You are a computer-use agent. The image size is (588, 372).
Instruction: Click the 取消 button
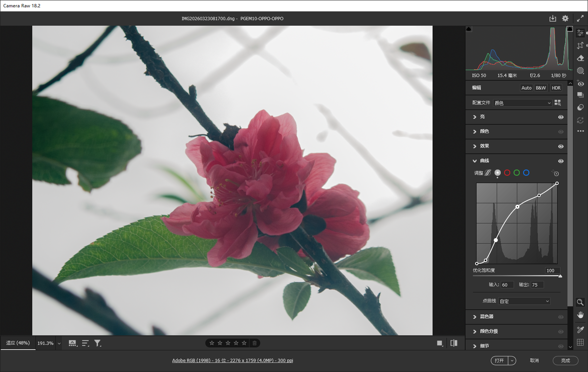tap(534, 360)
